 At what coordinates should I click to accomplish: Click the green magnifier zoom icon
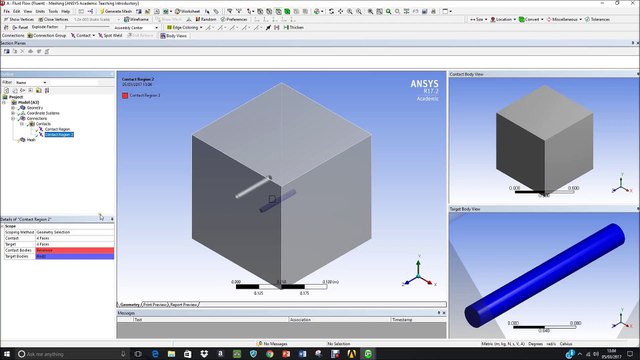(389, 11)
